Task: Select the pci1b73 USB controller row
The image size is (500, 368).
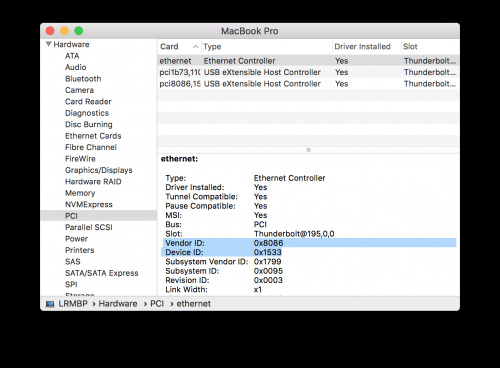Action: click(308, 72)
